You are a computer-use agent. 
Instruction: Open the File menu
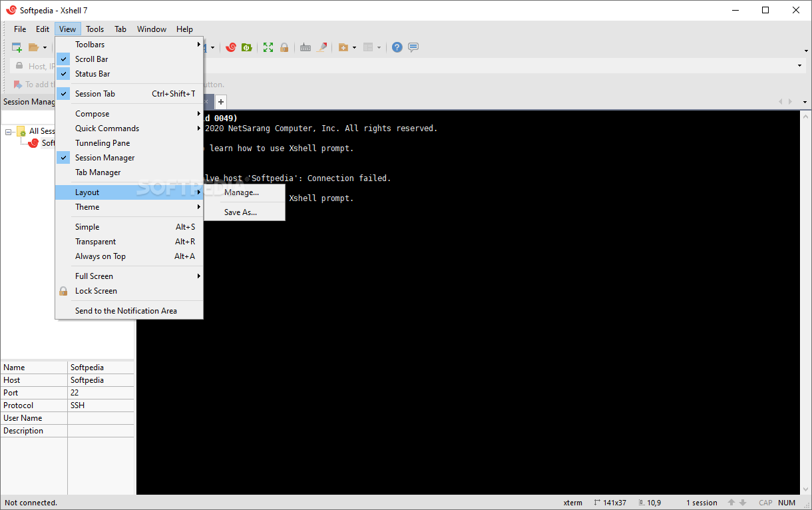point(20,29)
